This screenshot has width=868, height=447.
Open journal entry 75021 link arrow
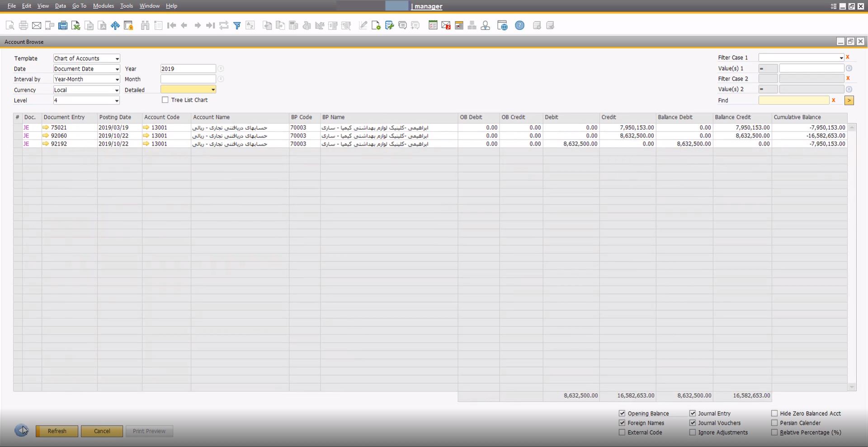coord(46,128)
